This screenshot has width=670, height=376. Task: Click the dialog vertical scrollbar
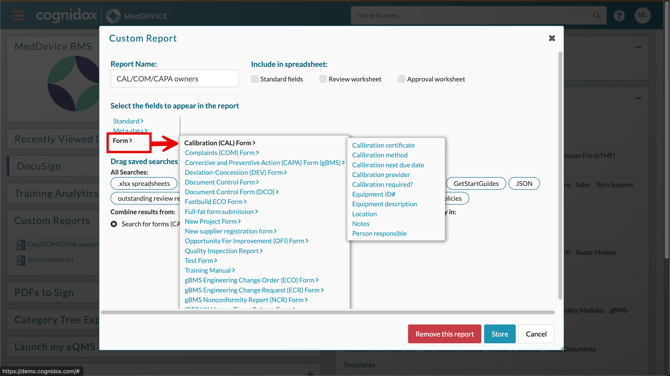pos(560,175)
